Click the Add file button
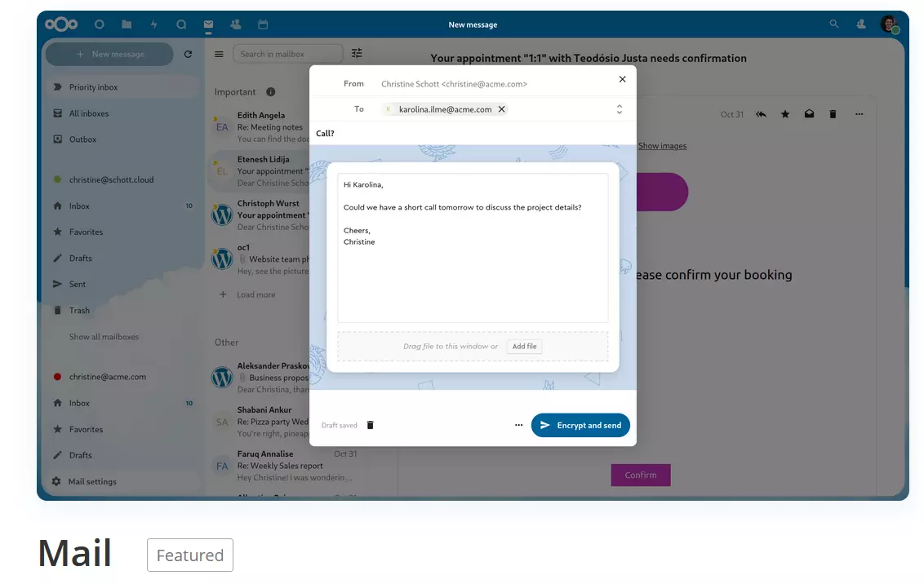This screenshot has height=584, width=924. click(x=524, y=347)
